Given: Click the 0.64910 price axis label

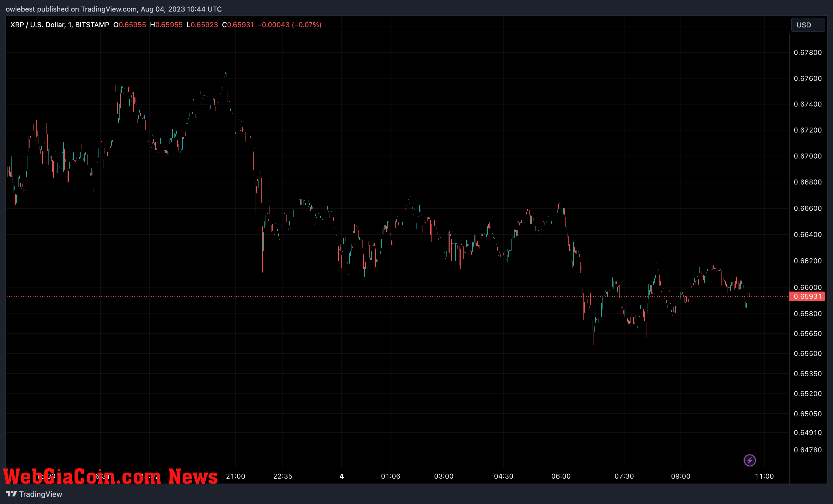Looking at the screenshot, I should click(808, 433).
